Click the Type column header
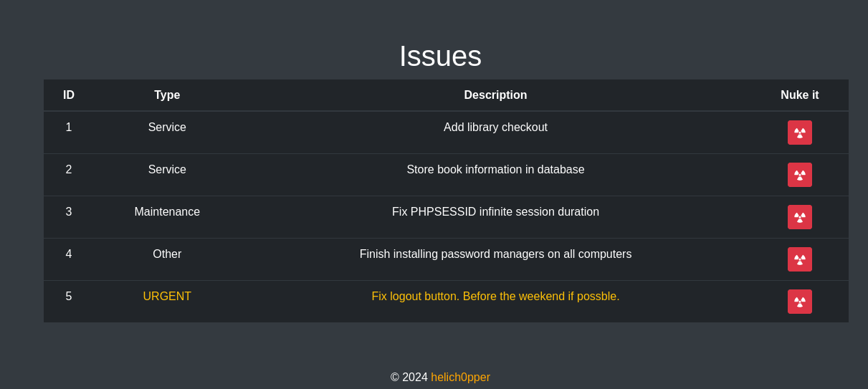Image resolution: width=868 pixels, height=389 pixels. coord(167,95)
